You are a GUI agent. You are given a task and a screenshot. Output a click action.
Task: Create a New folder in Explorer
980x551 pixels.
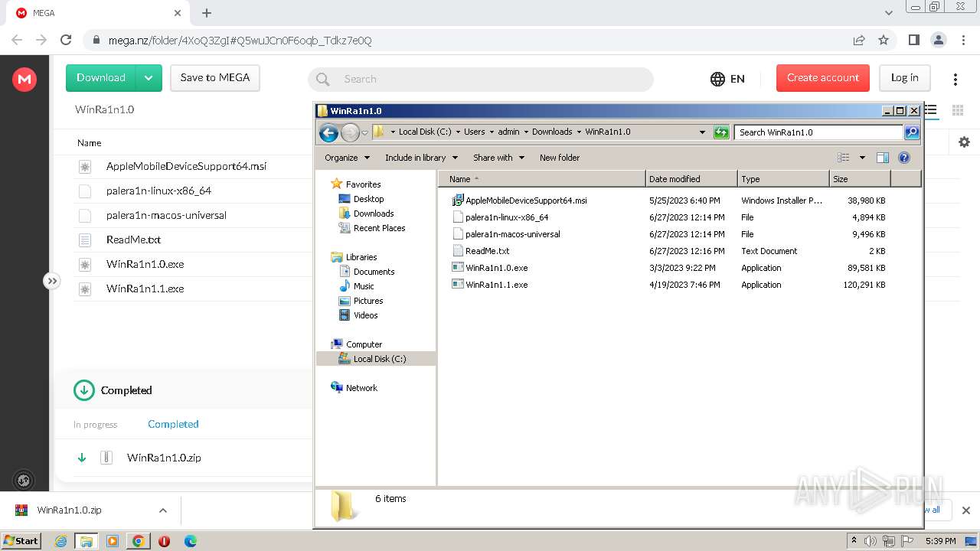560,158
